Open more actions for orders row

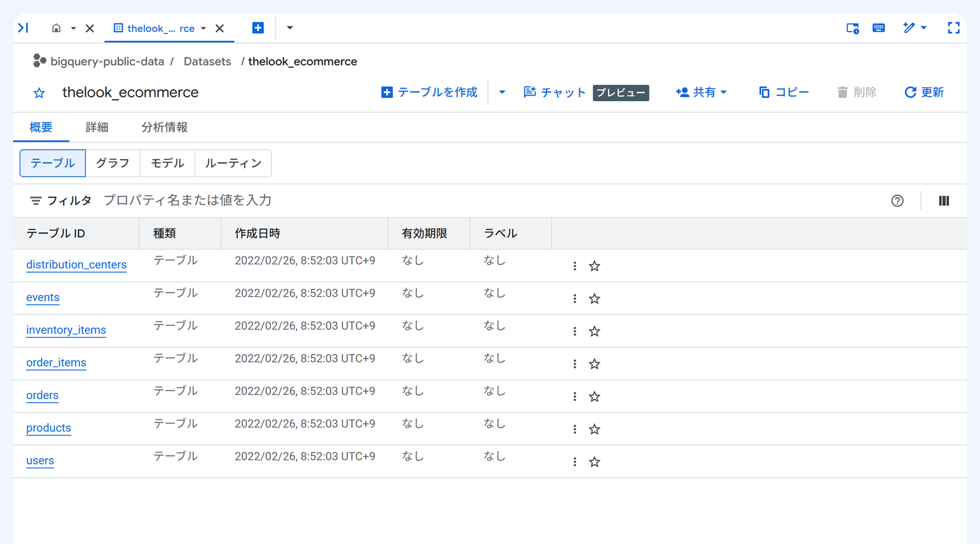[574, 397]
